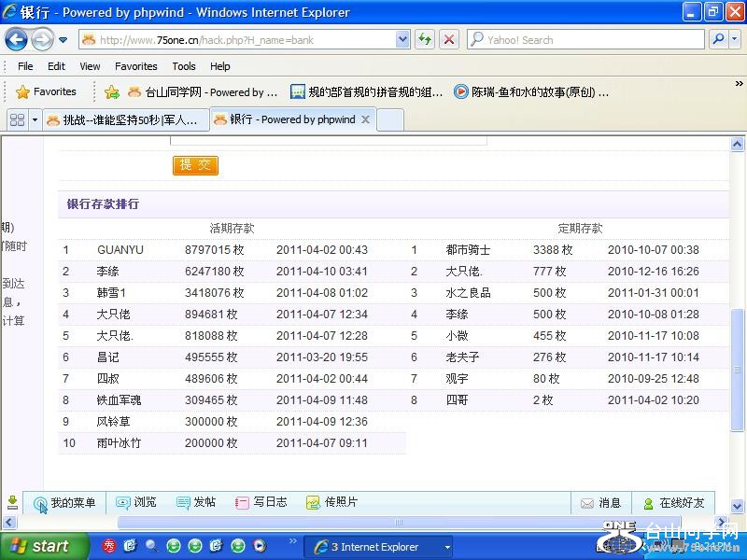Go back with the Back arrow button
This screenshot has height=560, width=747.
coord(16,39)
